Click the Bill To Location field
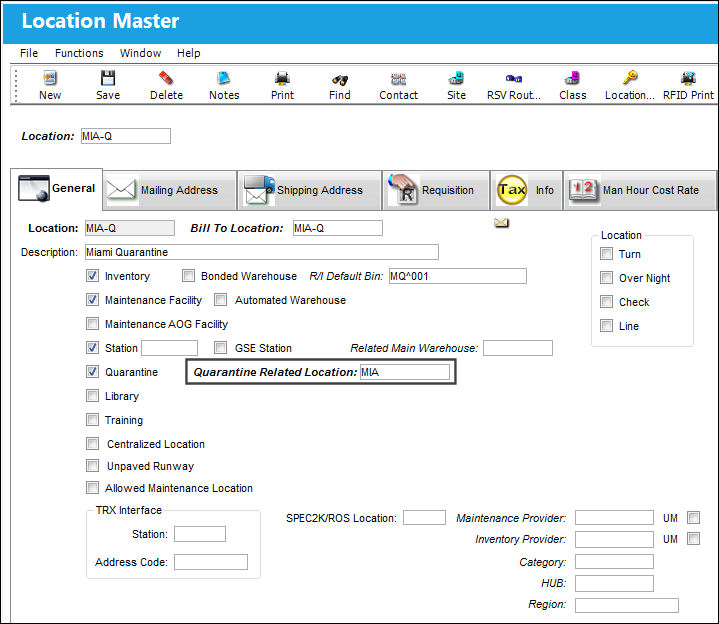719x624 pixels. pyautogui.click(x=338, y=228)
